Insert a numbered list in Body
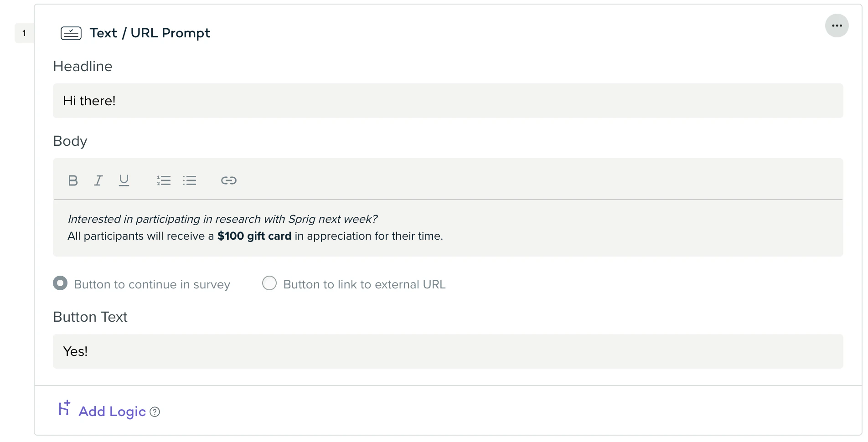 (164, 180)
